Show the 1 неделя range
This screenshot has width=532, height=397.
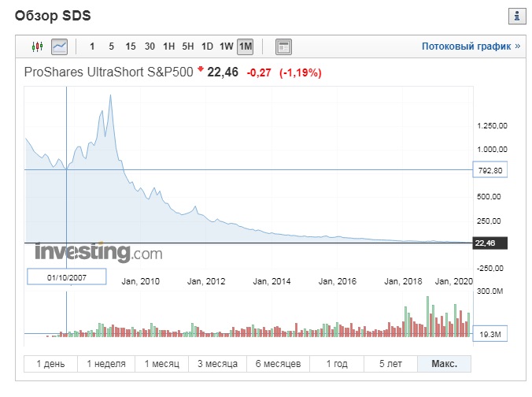tap(106, 364)
